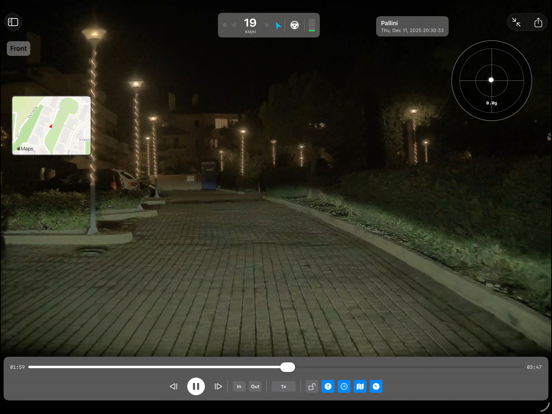Toggle the padlock lock icon

pos(312,387)
